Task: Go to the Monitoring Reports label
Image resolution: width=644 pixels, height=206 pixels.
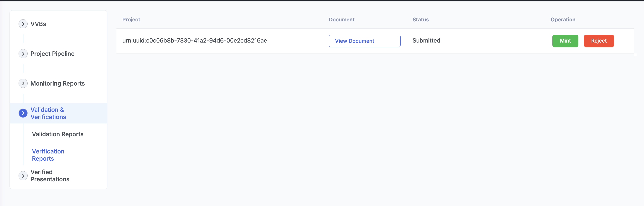Action: tap(58, 83)
